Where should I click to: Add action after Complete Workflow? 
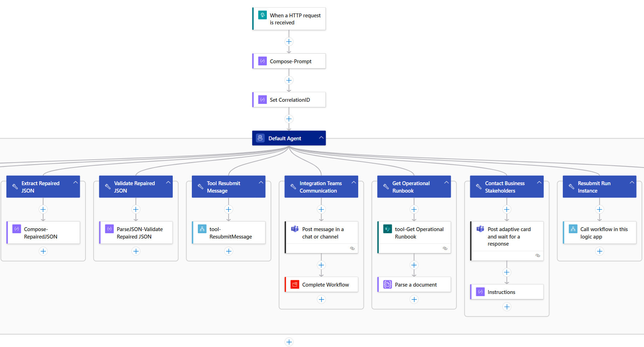(321, 300)
